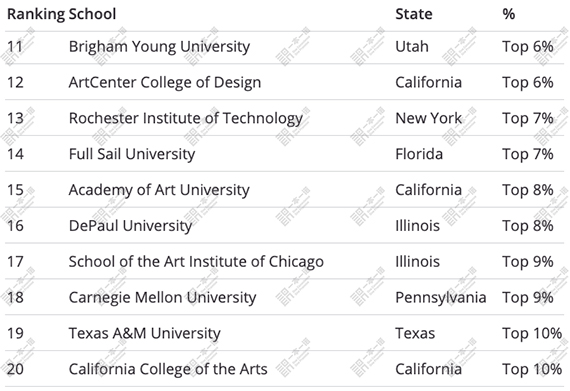Viewport: 570px width, 391px height.
Task: Click Top 10% for Texas A&M
Action: 532,333
